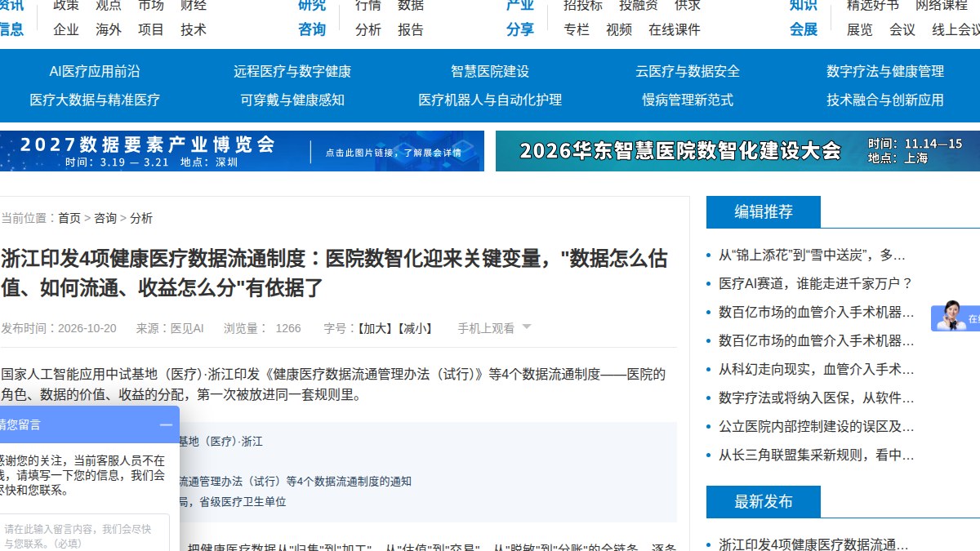The width and height of the screenshot is (980, 551).
Task: Go to 咨询 in the breadcrumb
Action: click(x=105, y=218)
